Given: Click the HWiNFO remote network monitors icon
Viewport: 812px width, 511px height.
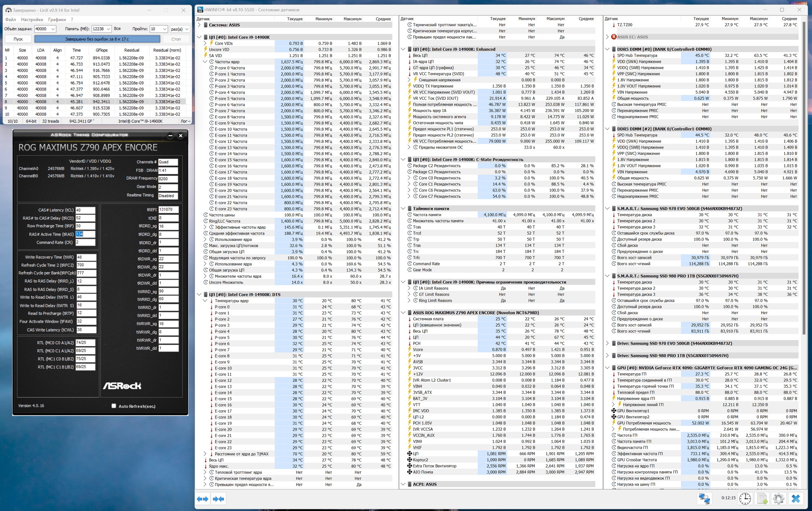Looking at the screenshot, I should click(704, 499).
